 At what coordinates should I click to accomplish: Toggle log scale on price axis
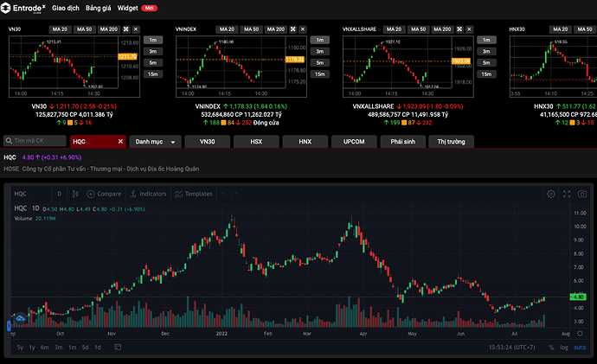tap(565, 347)
